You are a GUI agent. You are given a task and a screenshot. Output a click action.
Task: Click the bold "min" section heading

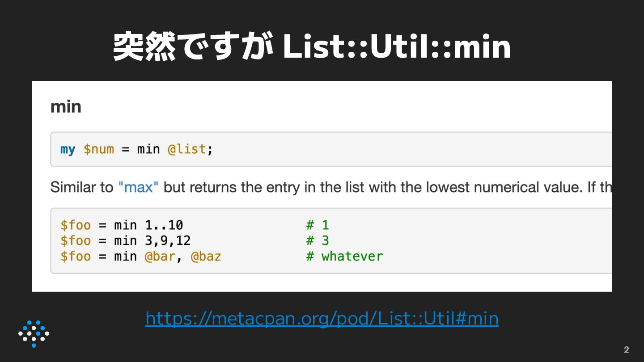[66, 107]
